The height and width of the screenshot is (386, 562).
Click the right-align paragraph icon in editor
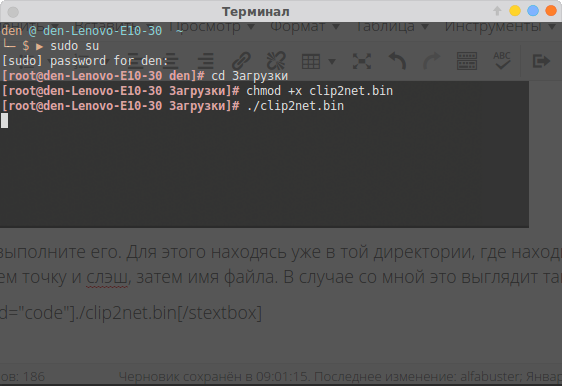pos(206,61)
